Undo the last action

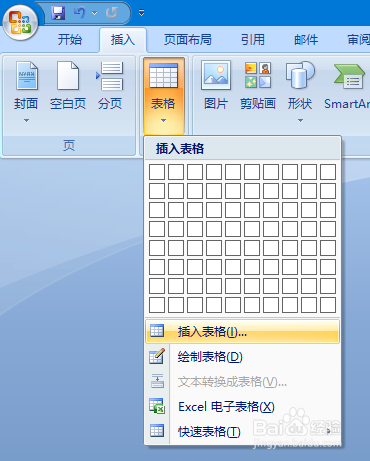80,13
